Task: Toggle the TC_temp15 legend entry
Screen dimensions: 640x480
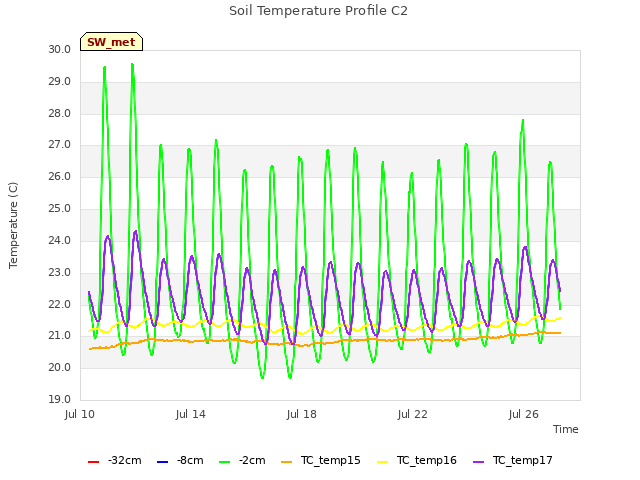Action: click(321, 461)
